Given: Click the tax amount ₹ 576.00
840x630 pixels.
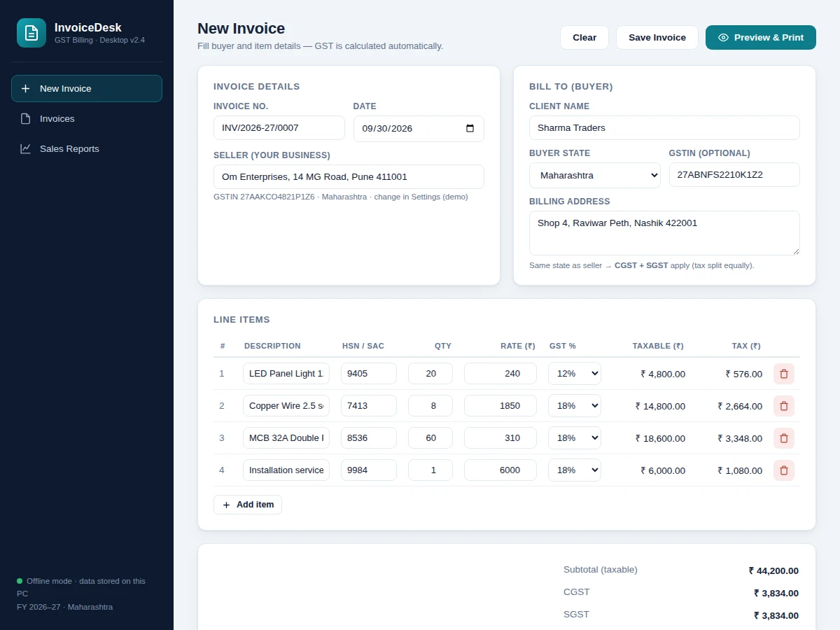Looking at the screenshot, I should pos(743,374).
